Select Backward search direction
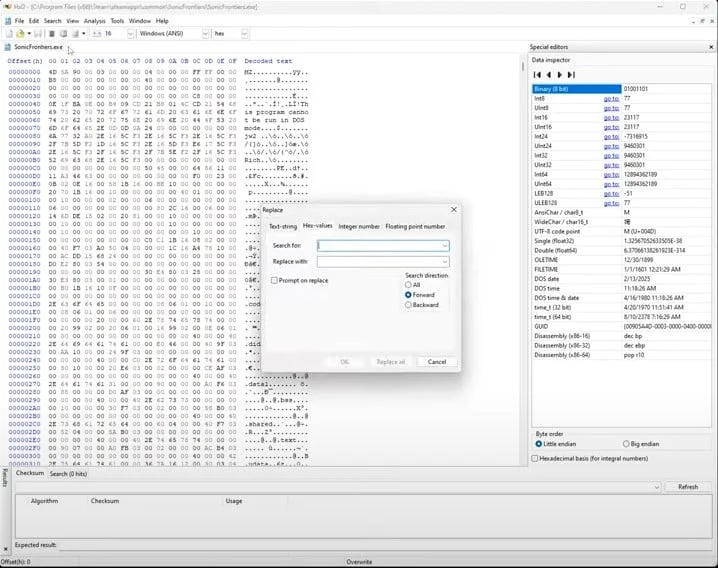The image size is (718, 568). click(x=408, y=305)
